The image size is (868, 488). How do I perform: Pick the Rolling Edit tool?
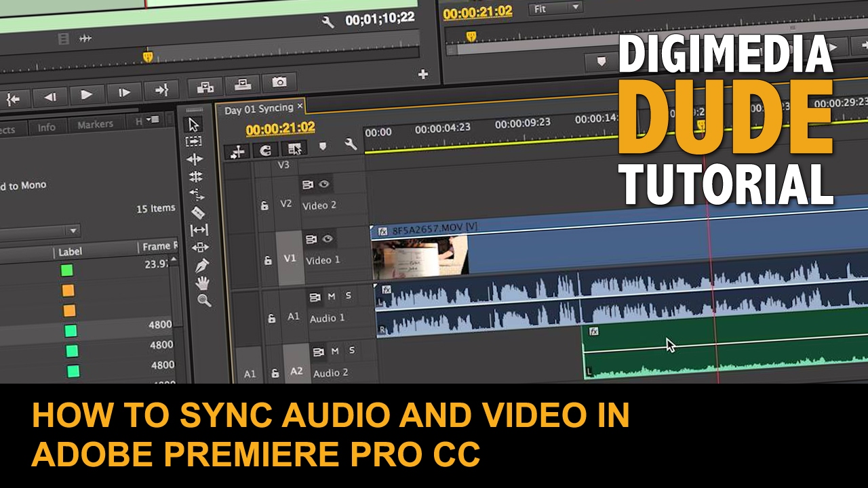pos(195,177)
